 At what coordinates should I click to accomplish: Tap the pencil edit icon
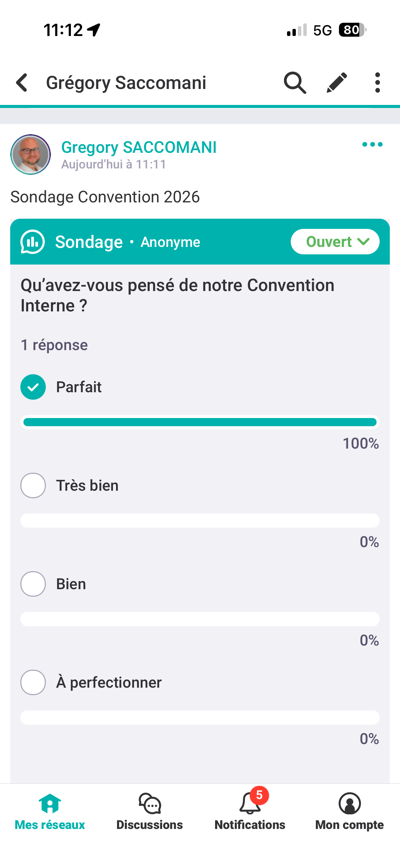(337, 83)
